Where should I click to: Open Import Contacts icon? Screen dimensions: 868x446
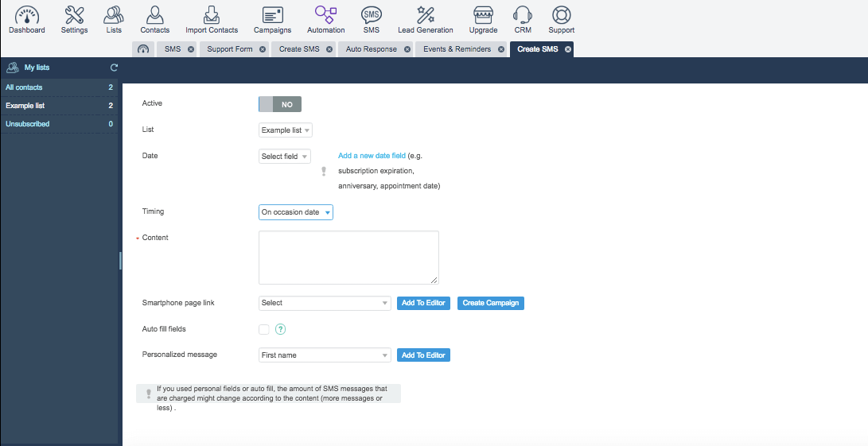click(x=212, y=15)
